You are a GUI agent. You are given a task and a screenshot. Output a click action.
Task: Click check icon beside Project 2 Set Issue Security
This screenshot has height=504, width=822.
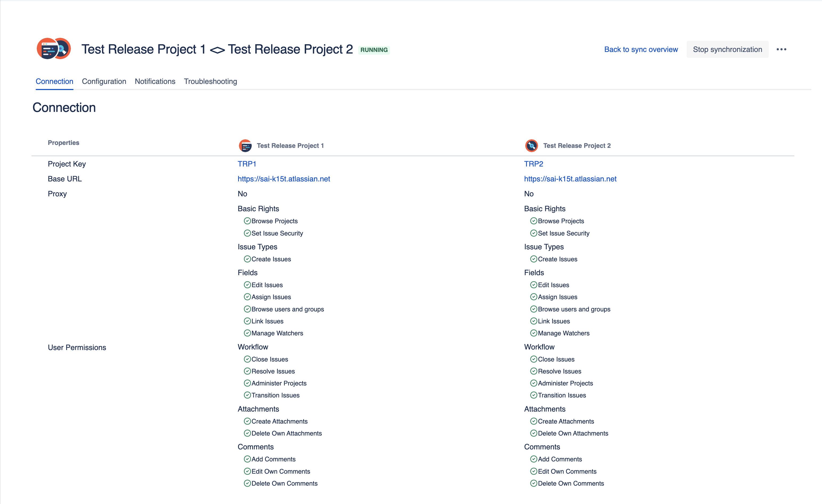(534, 233)
